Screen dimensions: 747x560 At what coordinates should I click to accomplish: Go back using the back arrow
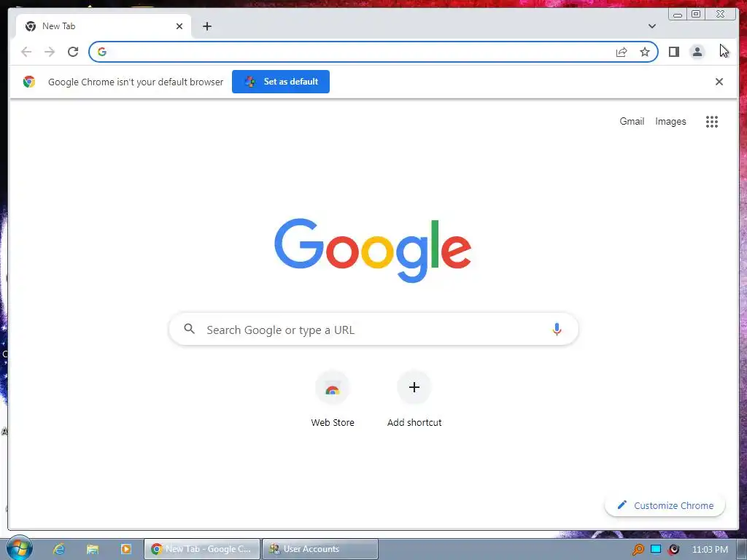[x=26, y=52]
